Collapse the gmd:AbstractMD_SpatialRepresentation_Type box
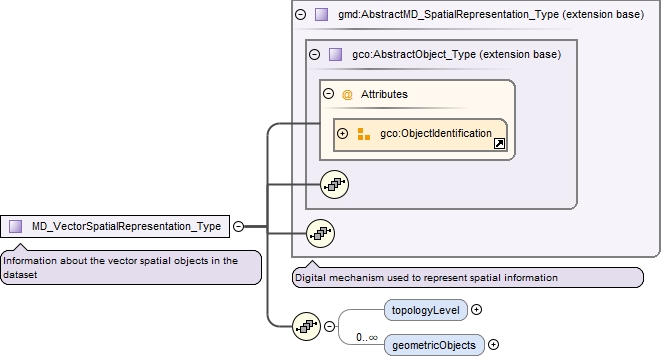 pos(301,14)
